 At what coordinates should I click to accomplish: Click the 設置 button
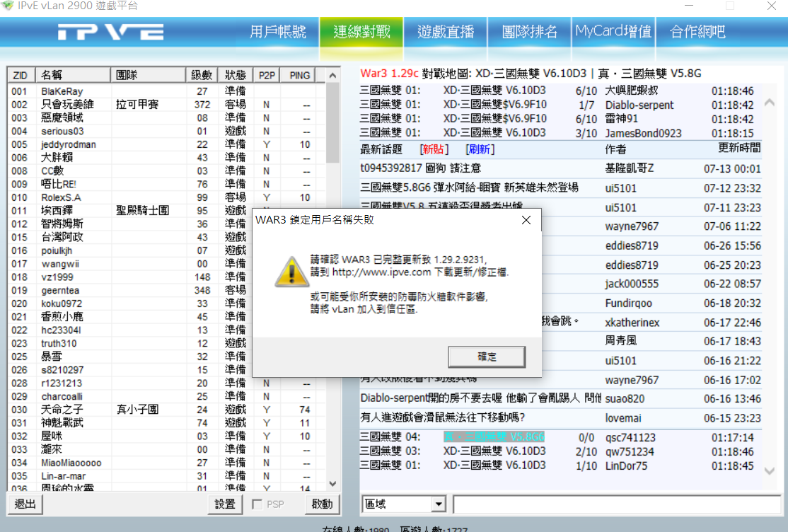click(225, 504)
